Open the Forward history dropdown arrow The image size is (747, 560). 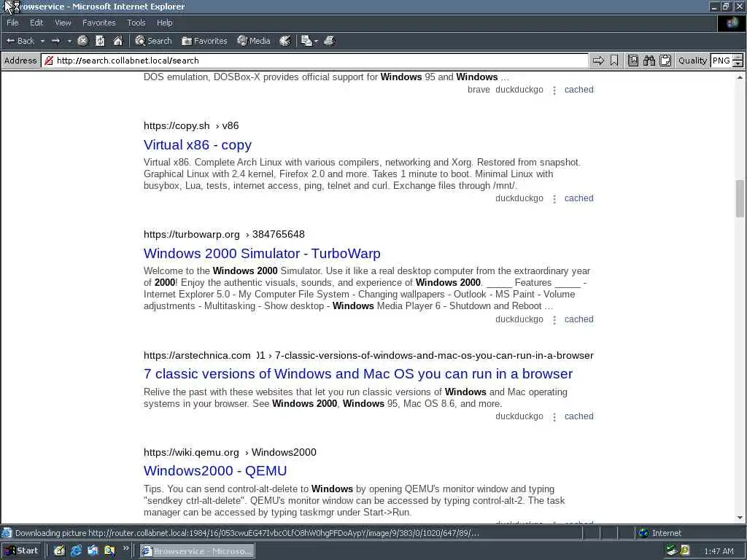(x=69, y=42)
